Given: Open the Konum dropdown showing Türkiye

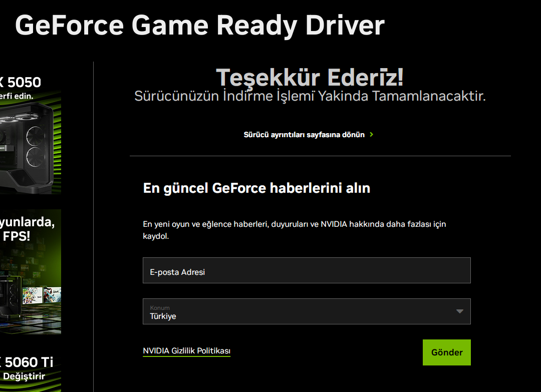Looking at the screenshot, I should click(x=307, y=311).
